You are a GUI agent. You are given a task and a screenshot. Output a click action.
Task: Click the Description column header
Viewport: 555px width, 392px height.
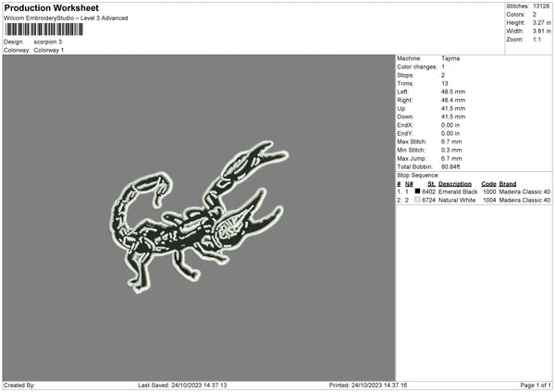455,184
